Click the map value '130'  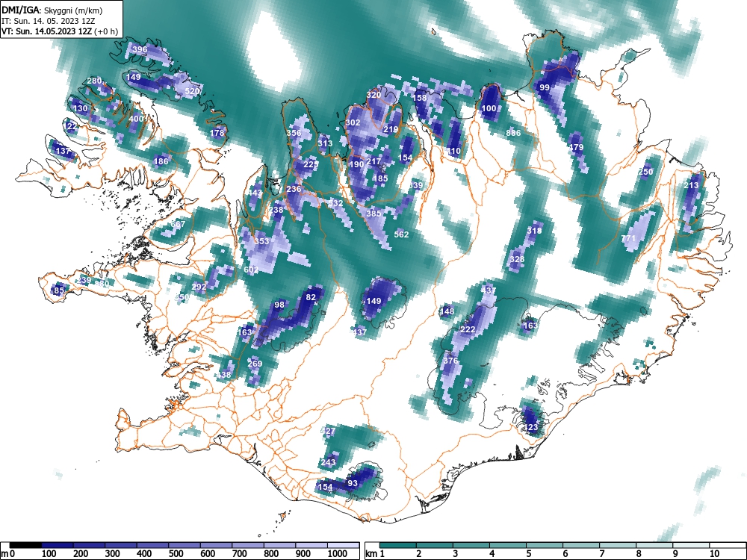pos(81,108)
